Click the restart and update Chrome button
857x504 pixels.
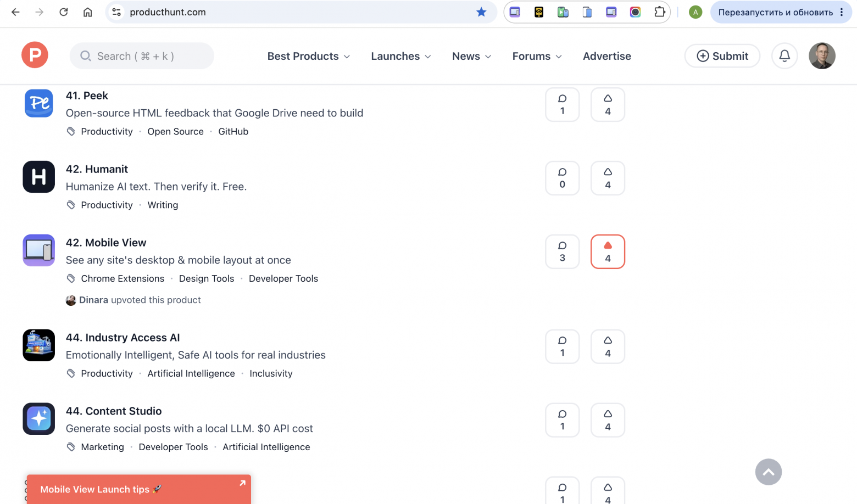(x=775, y=12)
